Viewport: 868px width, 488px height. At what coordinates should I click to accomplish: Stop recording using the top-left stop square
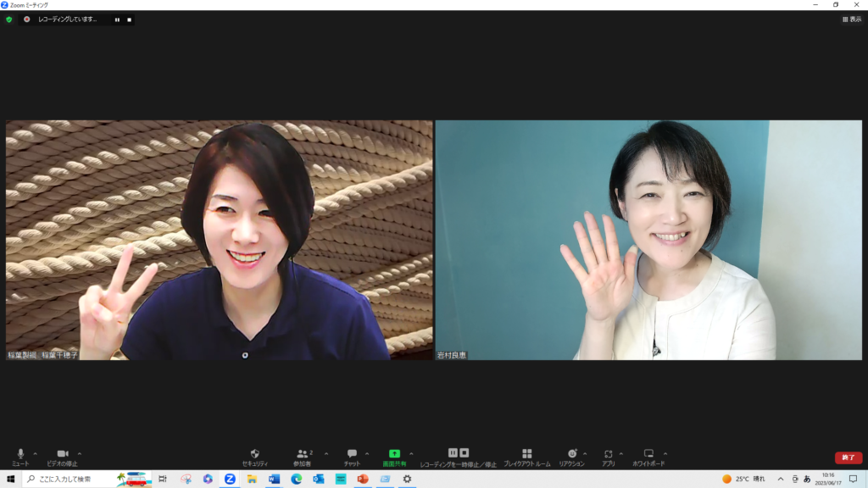tap(129, 19)
